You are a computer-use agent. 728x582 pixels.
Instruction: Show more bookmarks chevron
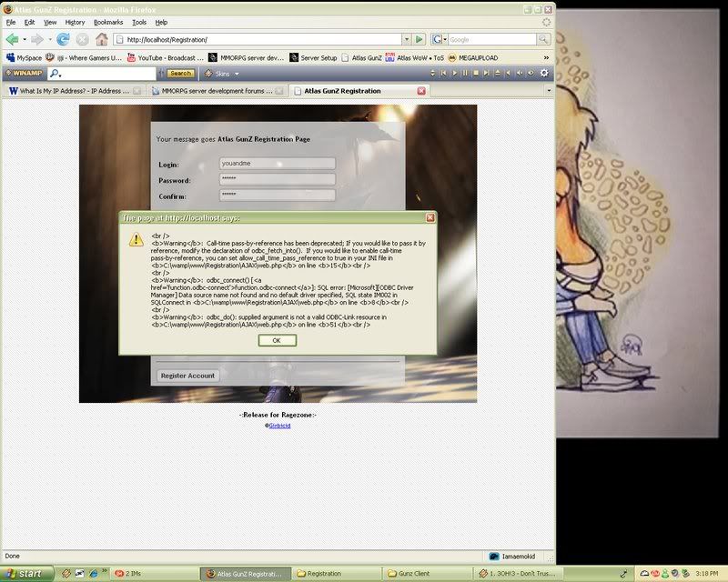point(546,58)
